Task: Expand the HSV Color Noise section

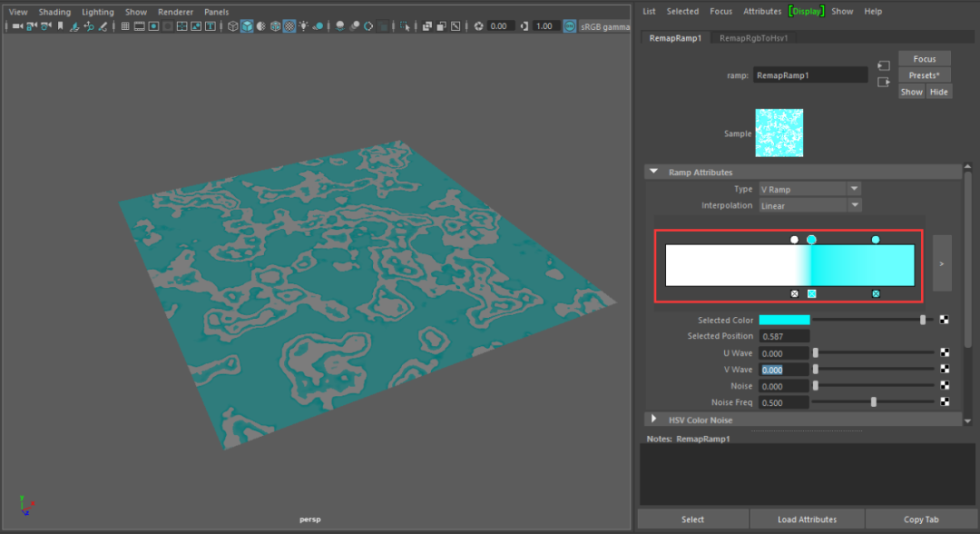Action: [x=653, y=419]
